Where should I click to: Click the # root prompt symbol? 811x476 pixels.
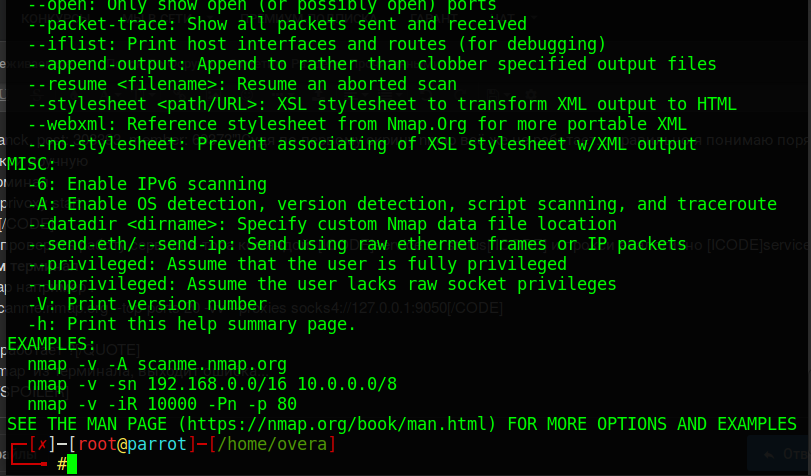tap(62, 464)
